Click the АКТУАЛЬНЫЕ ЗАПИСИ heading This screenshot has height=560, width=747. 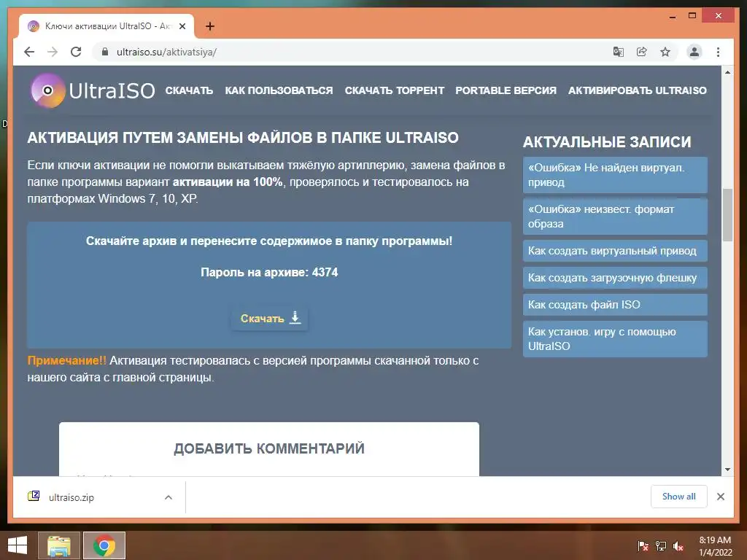click(607, 142)
